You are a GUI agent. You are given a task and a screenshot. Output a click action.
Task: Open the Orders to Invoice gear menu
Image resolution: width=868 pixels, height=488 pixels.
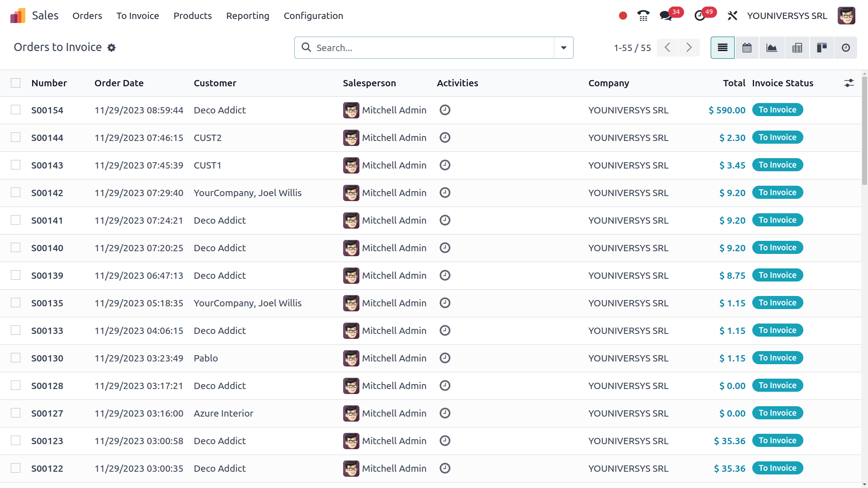coord(112,47)
